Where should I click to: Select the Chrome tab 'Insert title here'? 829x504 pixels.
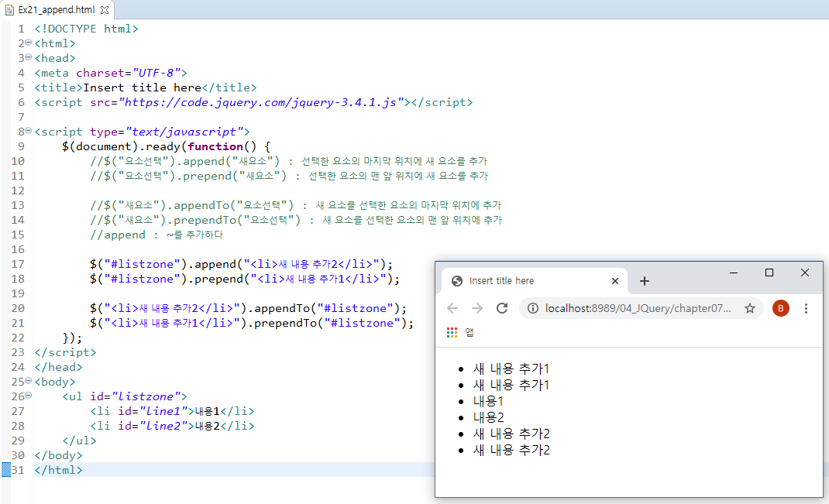[x=534, y=280]
